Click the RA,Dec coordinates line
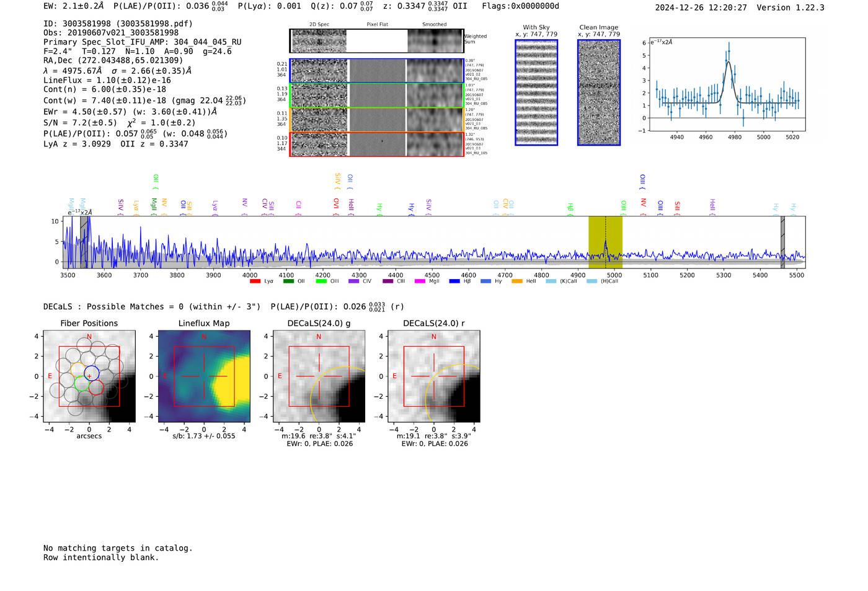 (x=113, y=60)
